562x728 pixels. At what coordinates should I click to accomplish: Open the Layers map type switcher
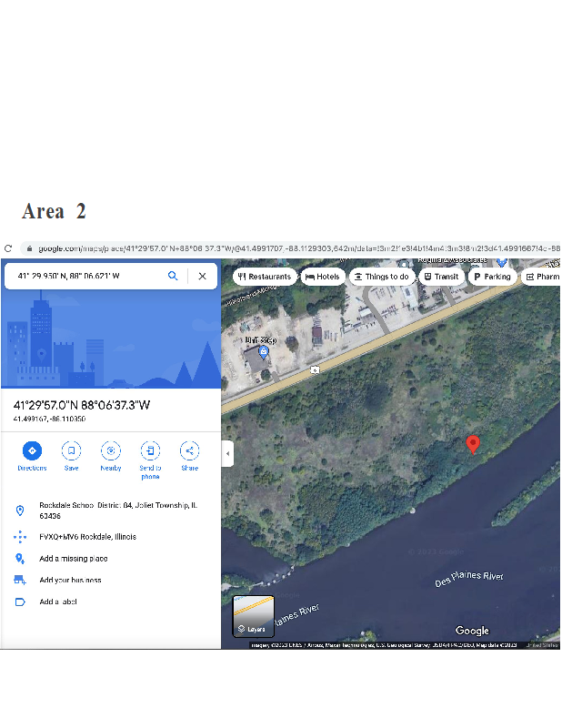(253, 616)
